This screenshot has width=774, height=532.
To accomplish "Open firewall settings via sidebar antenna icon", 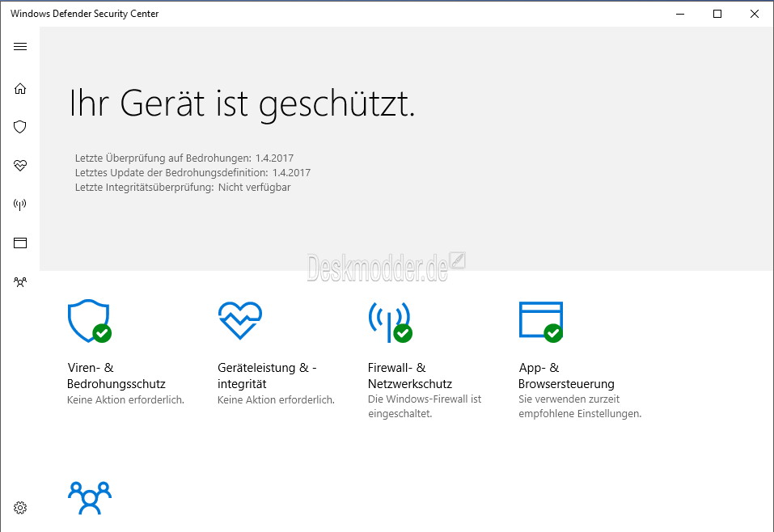I will 19,205.
